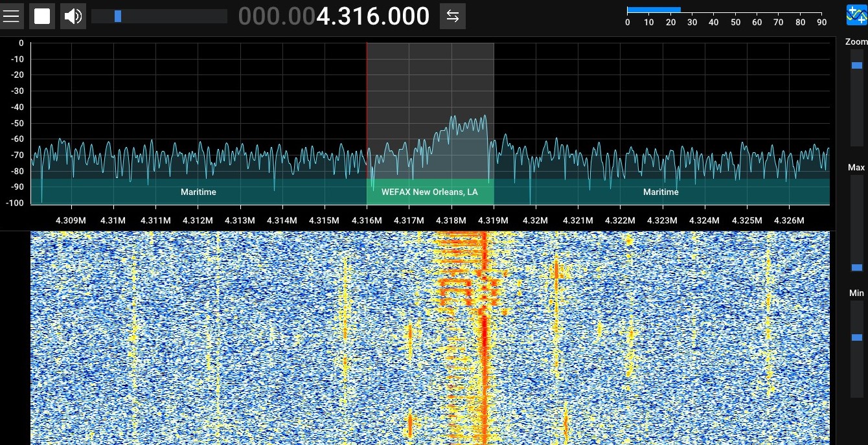
Task: Tune to 4.309M on the frequency axis
Action: (71, 220)
